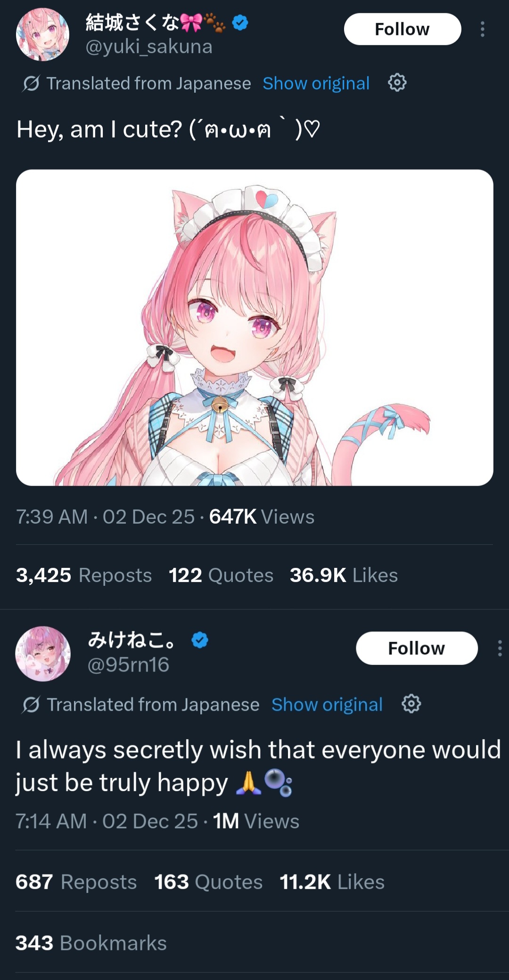509x980 pixels.
Task: View the 122 Quotes list
Action: click(x=221, y=575)
